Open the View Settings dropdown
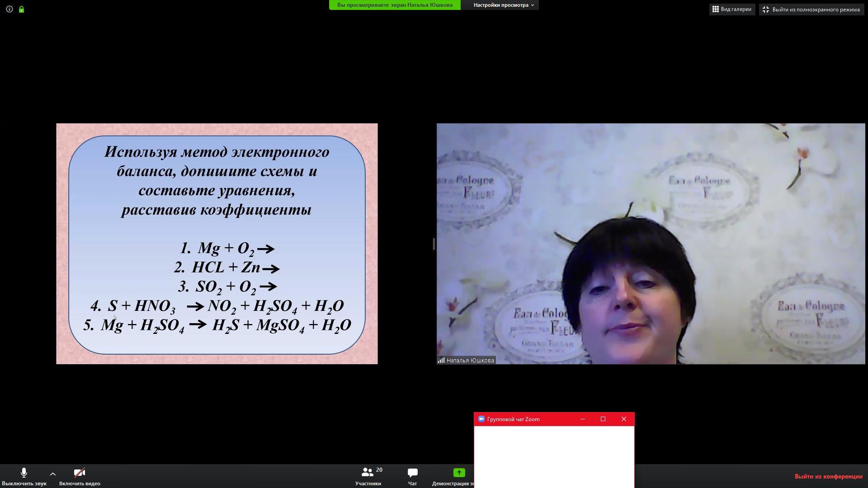Viewport: 868px width, 488px height. coord(503,5)
